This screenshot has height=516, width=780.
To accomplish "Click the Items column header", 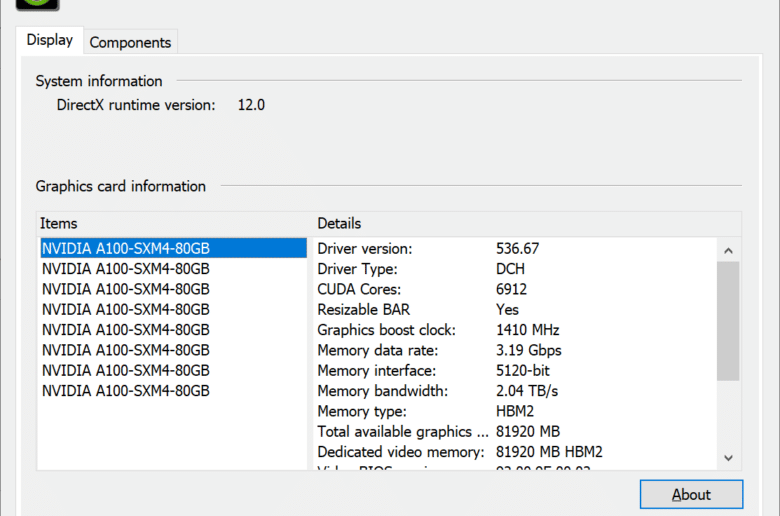I will coord(59,223).
